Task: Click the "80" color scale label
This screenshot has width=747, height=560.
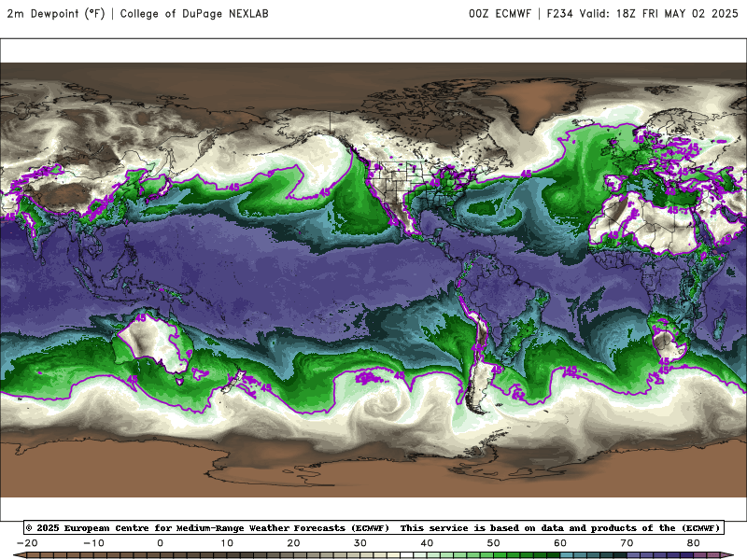Action: [694, 543]
